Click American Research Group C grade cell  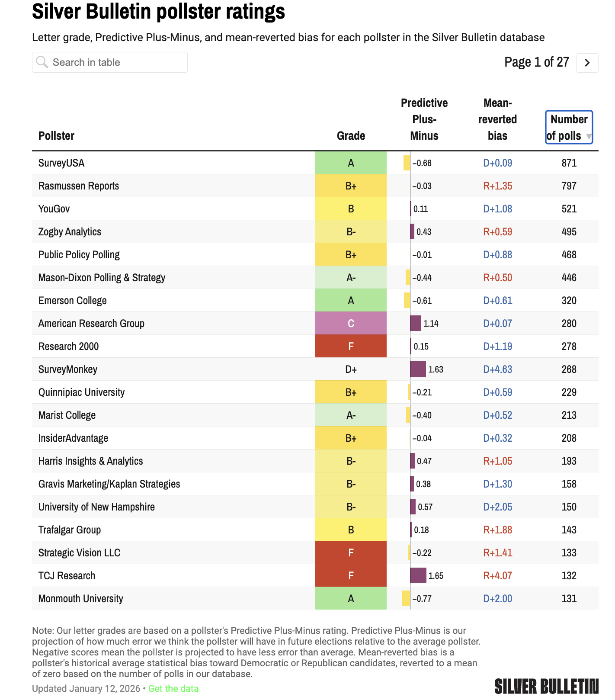point(351,323)
